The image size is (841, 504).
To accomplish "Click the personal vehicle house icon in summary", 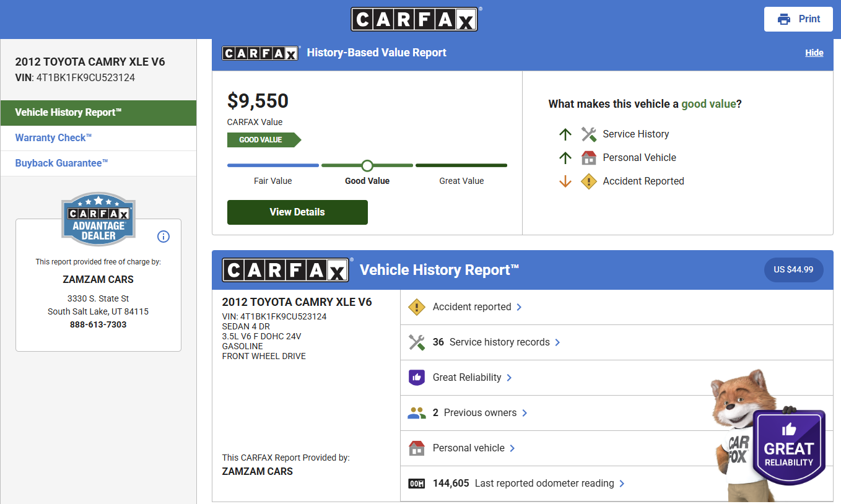I will tap(417, 448).
